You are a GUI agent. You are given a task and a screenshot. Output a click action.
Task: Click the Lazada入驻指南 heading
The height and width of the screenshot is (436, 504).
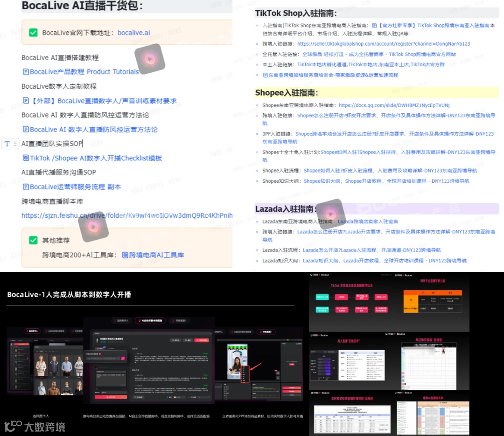pos(286,209)
